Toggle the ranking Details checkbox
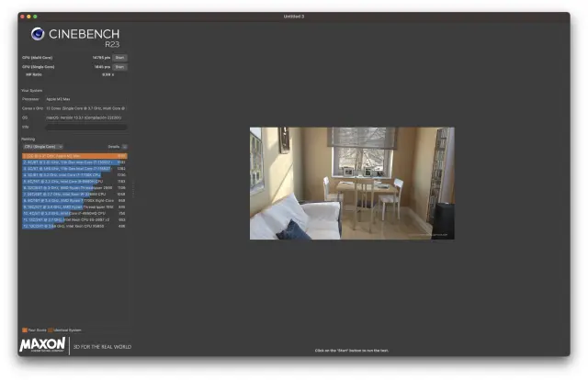Screen dimensions: 588x380 [125, 146]
